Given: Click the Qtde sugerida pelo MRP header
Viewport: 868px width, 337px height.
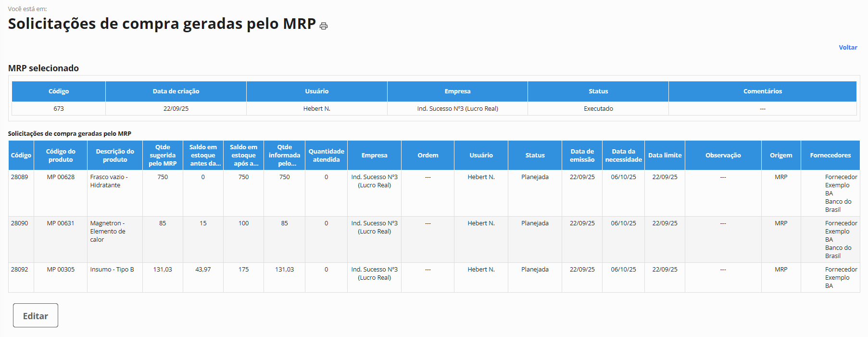Looking at the screenshot, I should point(163,155).
